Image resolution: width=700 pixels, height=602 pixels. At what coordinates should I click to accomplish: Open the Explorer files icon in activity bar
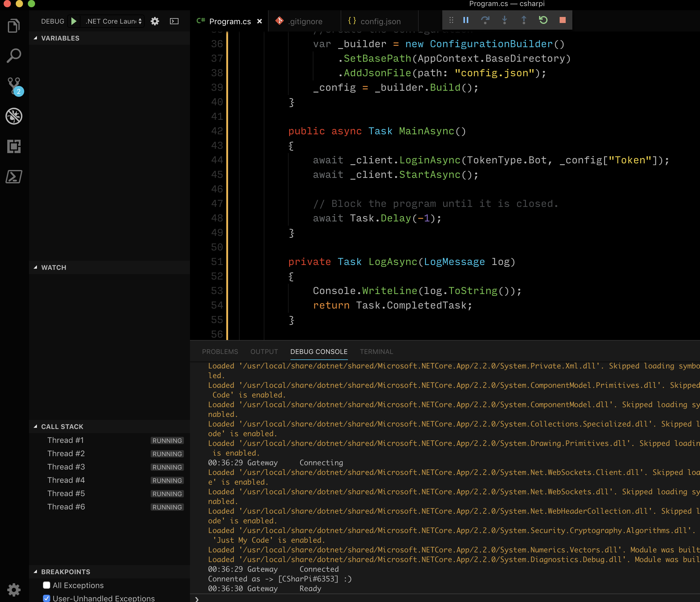pyautogui.click(x=14, y=26)
